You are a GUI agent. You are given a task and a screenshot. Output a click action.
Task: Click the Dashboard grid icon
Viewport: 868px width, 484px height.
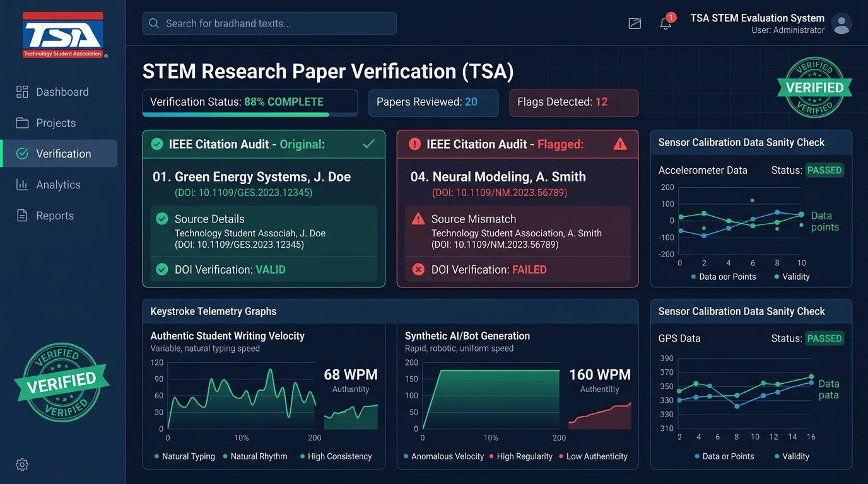[x=22, y=92]
